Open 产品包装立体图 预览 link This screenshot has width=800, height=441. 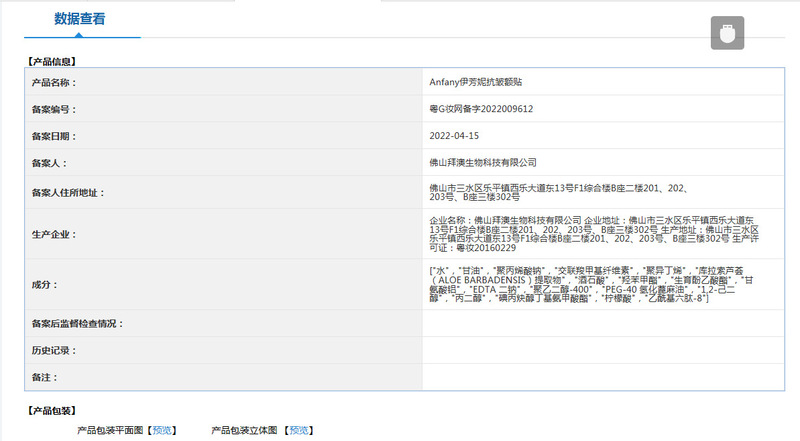click(299, 430)
